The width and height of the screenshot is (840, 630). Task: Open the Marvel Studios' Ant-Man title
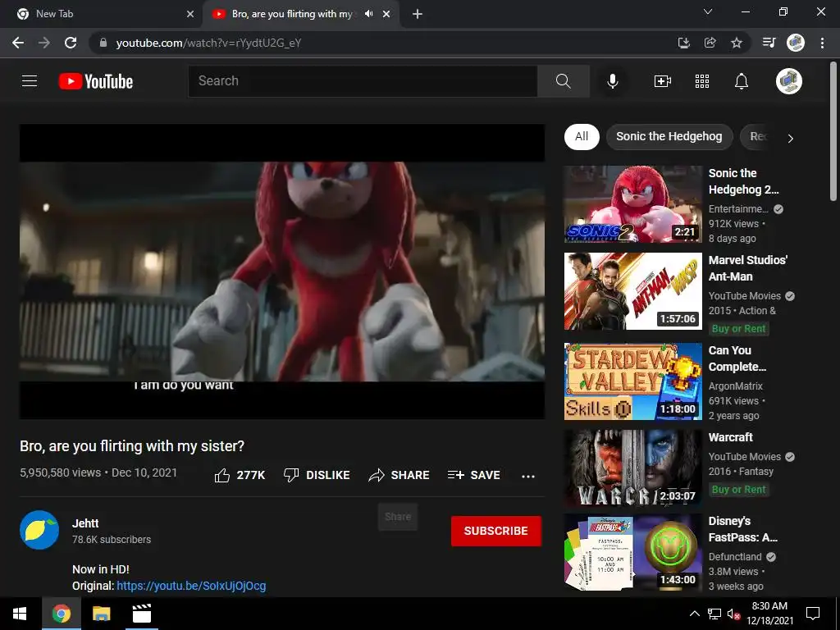(748, 268)
